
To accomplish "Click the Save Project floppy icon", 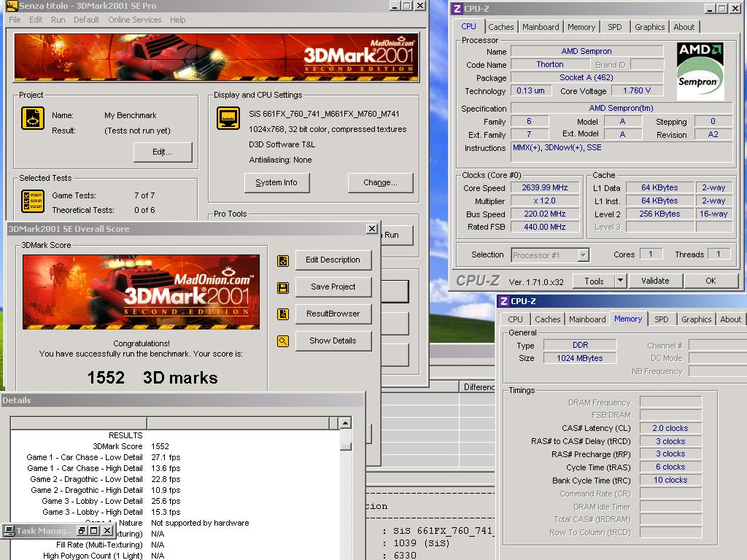I will point(283,287).
